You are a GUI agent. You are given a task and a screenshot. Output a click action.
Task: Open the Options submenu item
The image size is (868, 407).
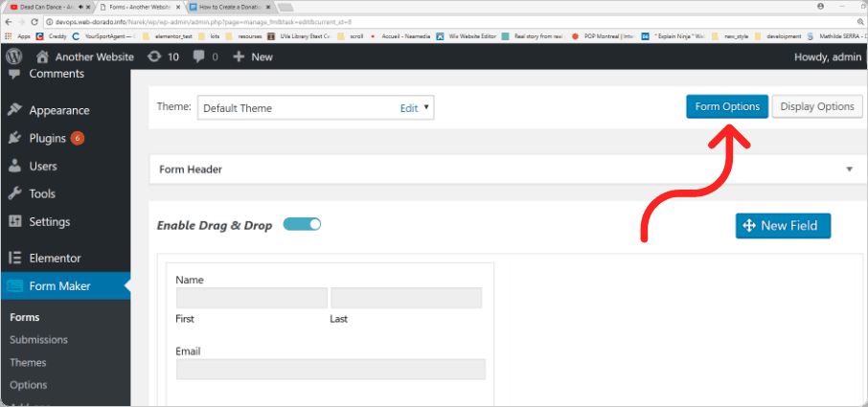coord(28,385)
